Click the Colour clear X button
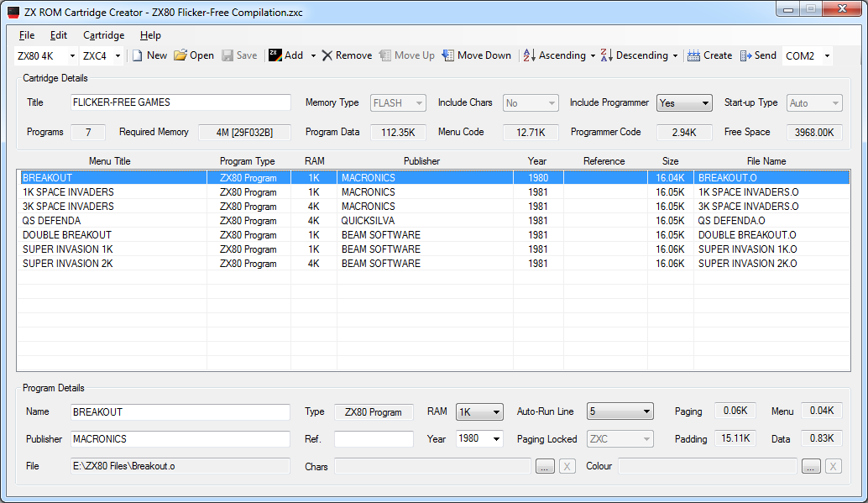Image resolution: width=868 pixels, height=503 pixels. [833, 466]
